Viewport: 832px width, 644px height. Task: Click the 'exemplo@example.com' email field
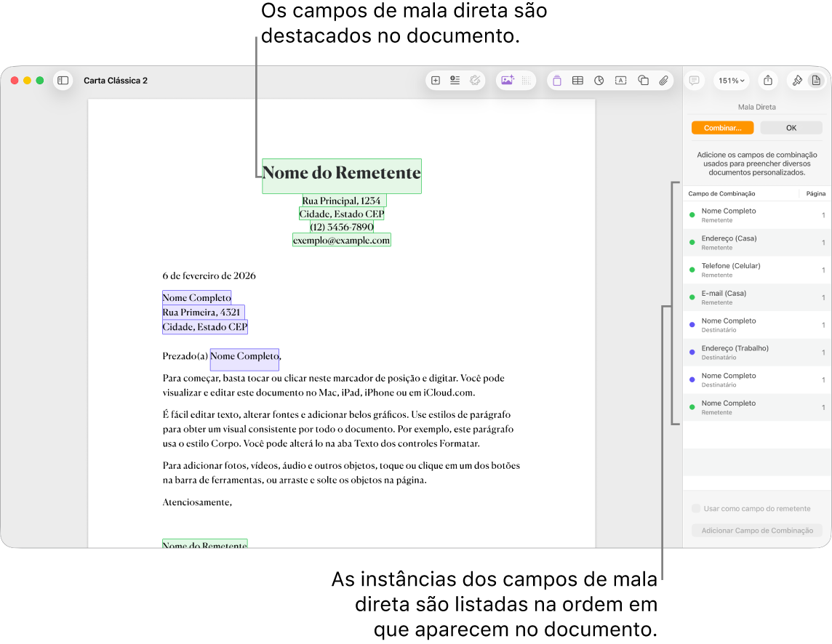pyautogui.click(x=342, y=241)
